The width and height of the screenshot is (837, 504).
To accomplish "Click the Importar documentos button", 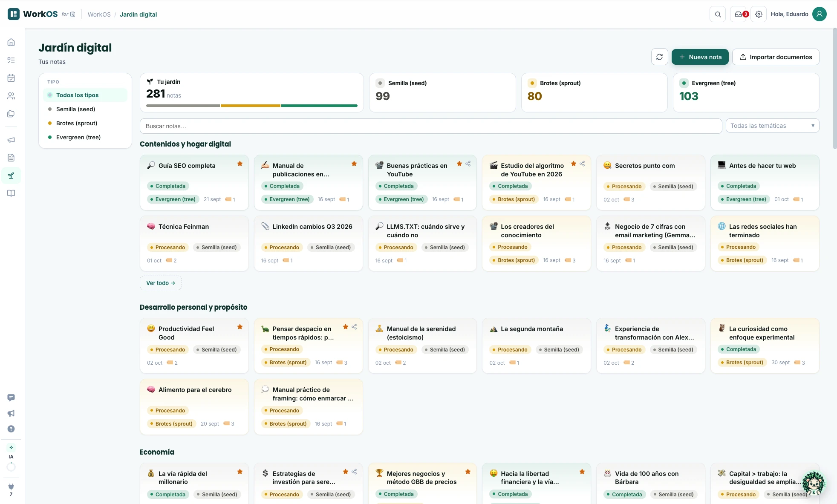I will point(776,57).
